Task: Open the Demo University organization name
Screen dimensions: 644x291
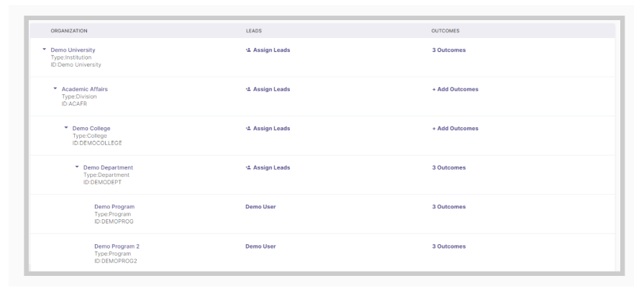Action: click(x=73, y=50)
